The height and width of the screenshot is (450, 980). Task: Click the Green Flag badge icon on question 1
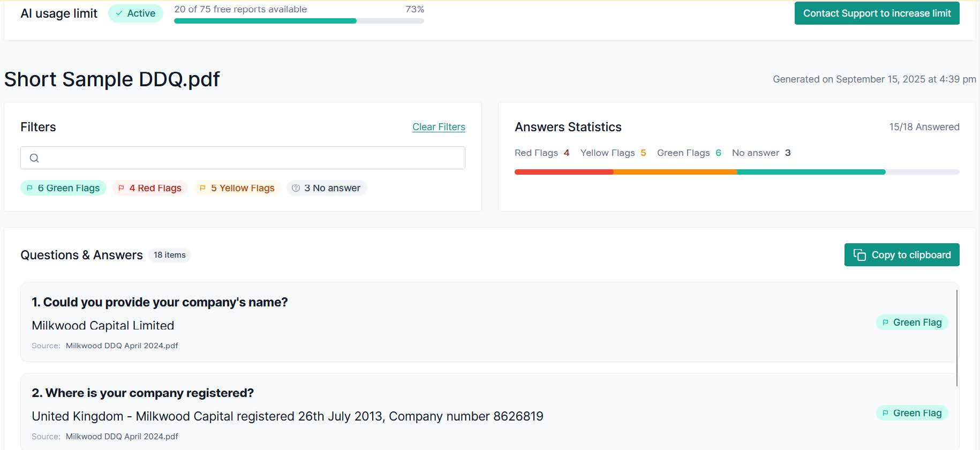coord(886,322)
